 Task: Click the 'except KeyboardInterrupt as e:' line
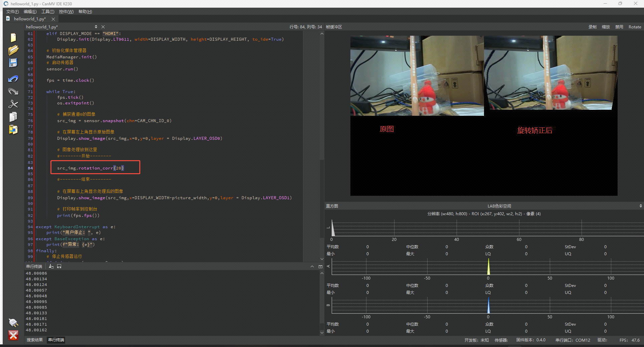point(75,227)
